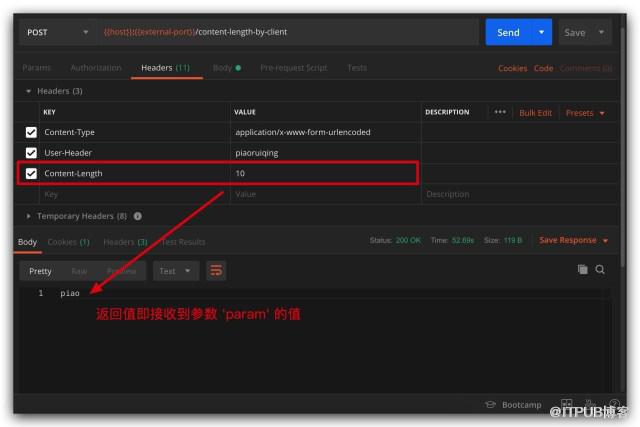Switch to the Authorization tab

click(x=96, y=68)
